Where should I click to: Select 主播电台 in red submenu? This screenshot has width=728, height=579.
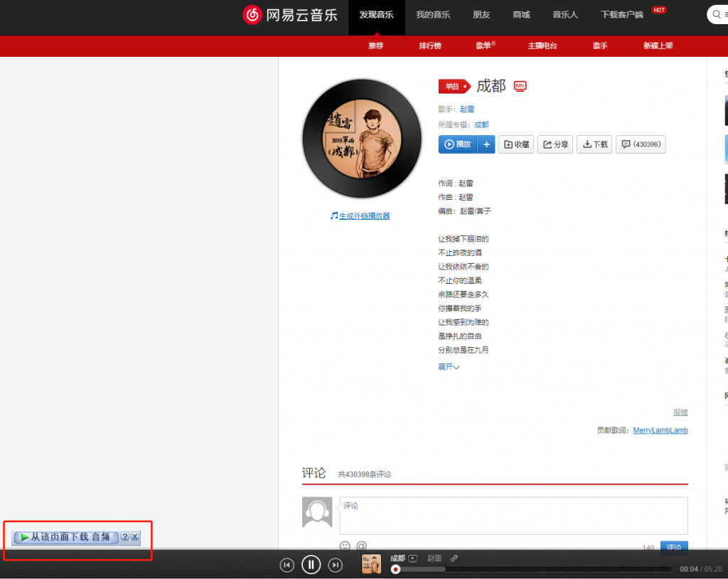pyautogui.click(x=542, y=46)
